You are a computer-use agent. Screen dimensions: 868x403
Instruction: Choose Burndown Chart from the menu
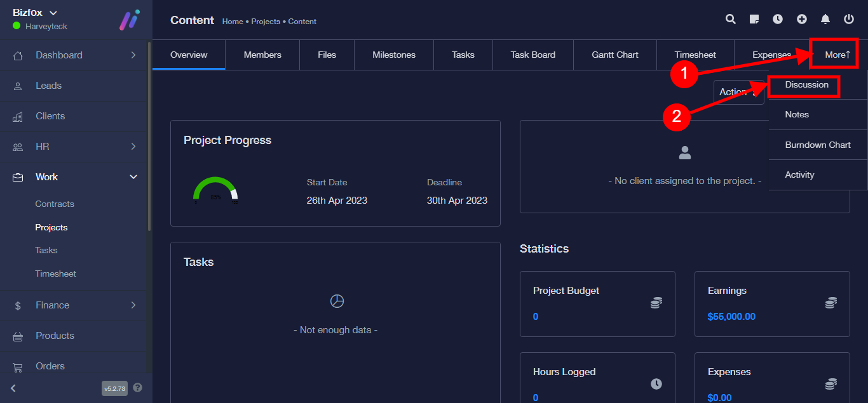point(817,145)
